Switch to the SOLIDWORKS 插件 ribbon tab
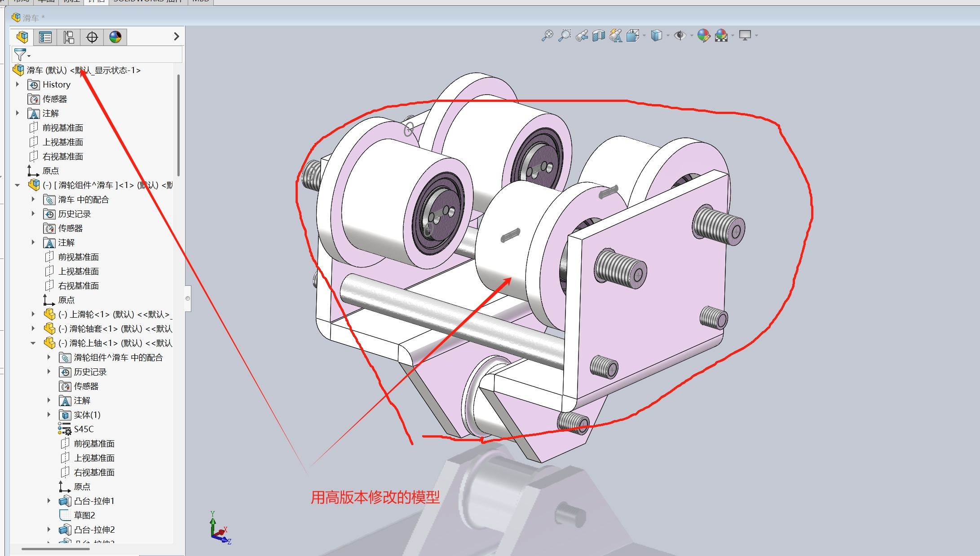980x556 pixels. (148, 1)
